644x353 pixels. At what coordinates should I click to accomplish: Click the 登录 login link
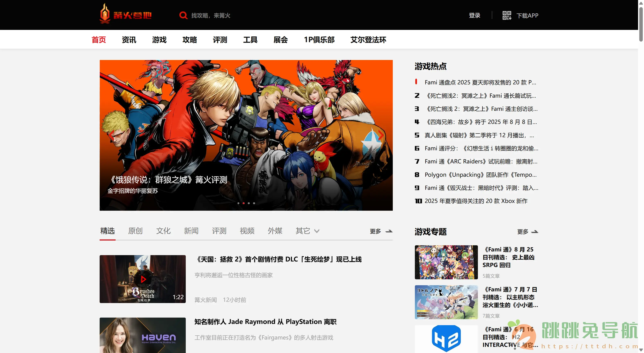[x=474, y=15]
